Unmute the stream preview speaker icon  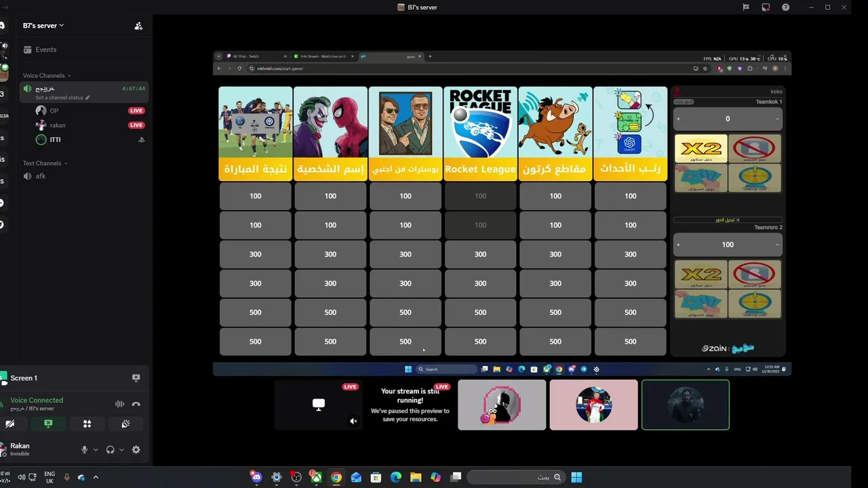pos(353,421)
